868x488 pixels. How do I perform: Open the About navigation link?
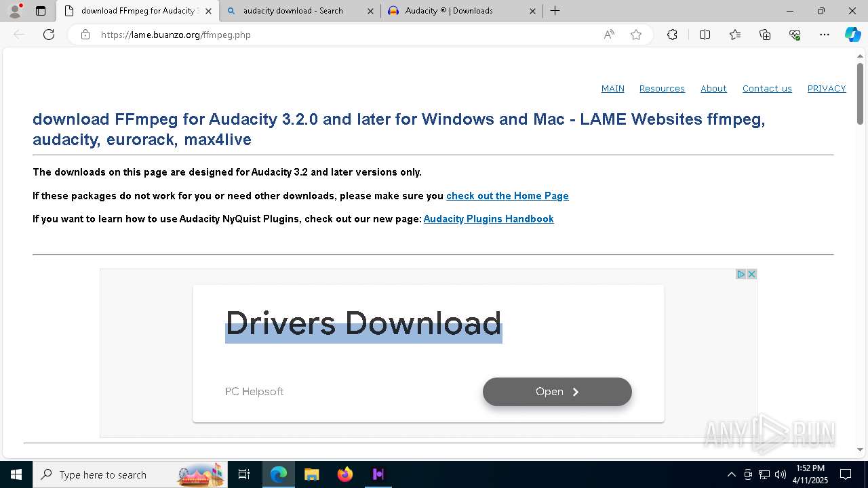tap(713, 89)
